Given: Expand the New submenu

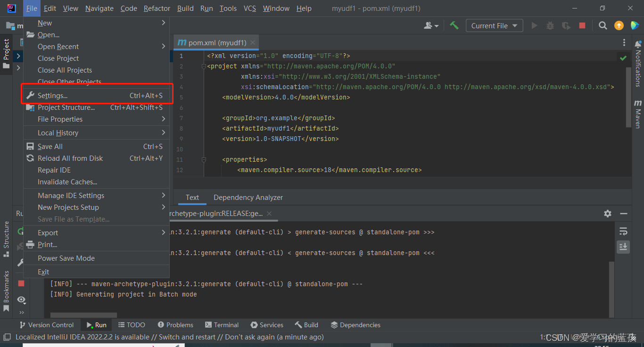Looking at the screenshot, I should [96, 23].
